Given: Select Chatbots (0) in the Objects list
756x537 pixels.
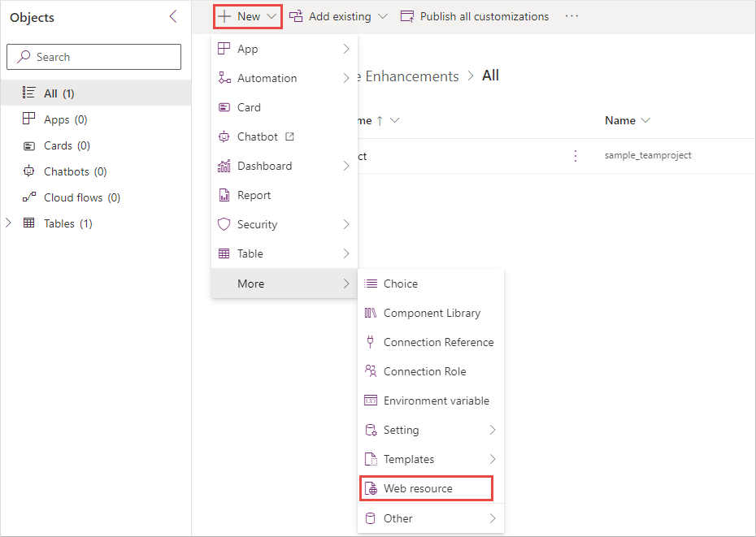Looking at the screenshot, I should coord(96,171).
